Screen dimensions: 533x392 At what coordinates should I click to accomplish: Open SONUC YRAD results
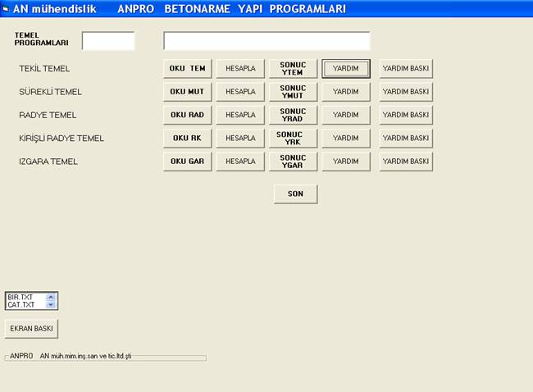click(293, 115)
